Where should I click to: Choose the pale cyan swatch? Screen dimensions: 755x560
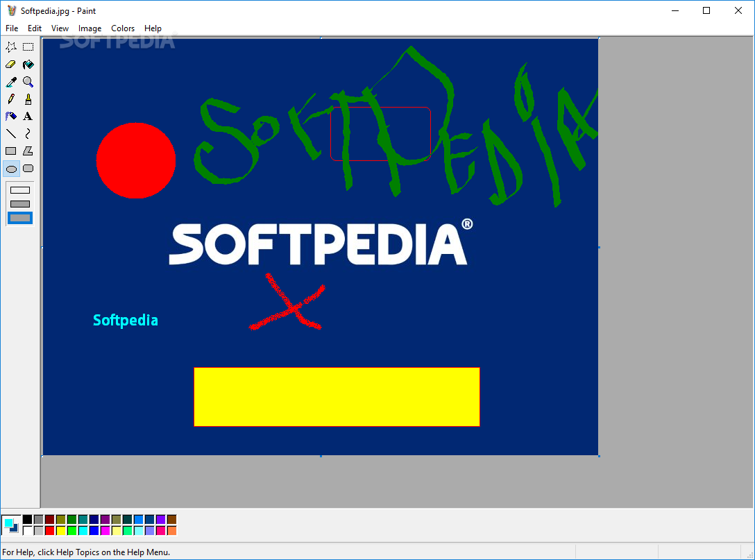pos(138,530)
